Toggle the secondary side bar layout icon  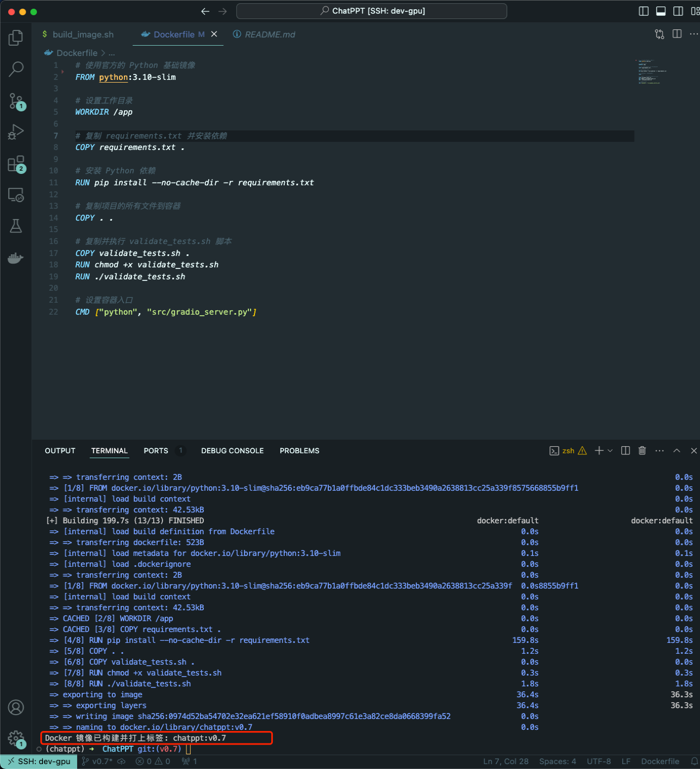[x=678, y=11]
